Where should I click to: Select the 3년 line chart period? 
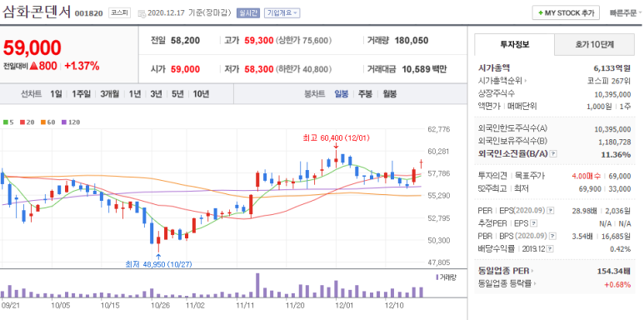pyautogui.click(x=156, y=94)
